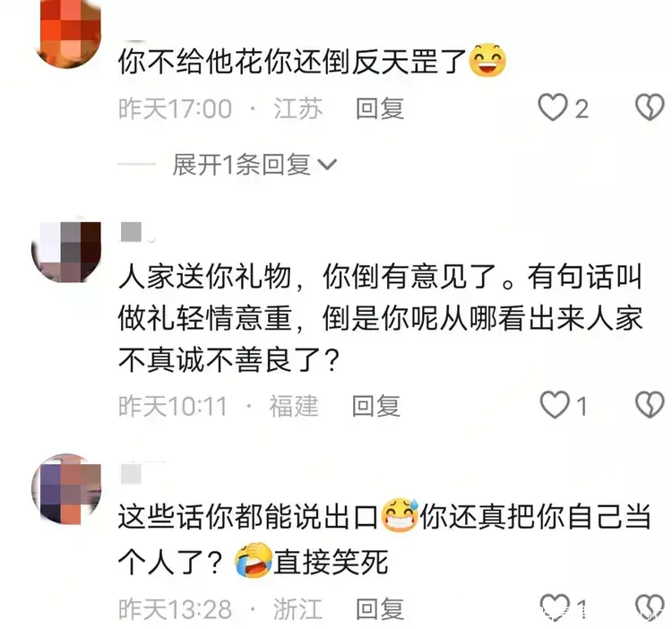Open the Zhejiang commenter's purple avatar
Screen dimensions: 672x629
[66, 488]
